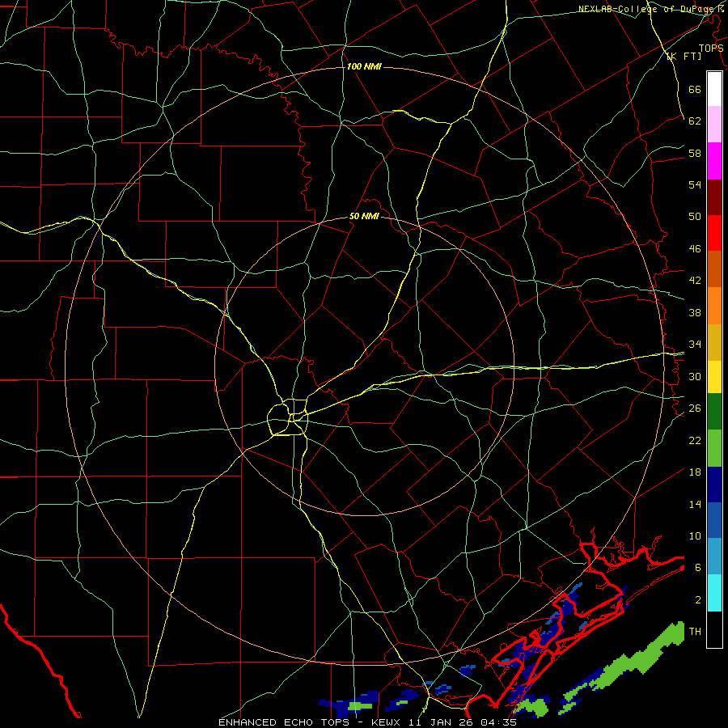The height and width of the screenshot is (728, 728).
Task: Choose the navy blue legend swatch
Action: [x=714, y=485]
